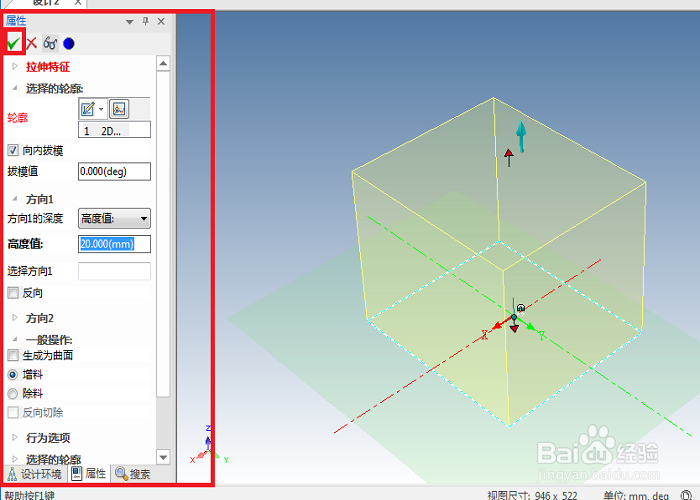700x500 pixels.
Task: Cancel the extrude with the red X
Action: pos(31,43)
